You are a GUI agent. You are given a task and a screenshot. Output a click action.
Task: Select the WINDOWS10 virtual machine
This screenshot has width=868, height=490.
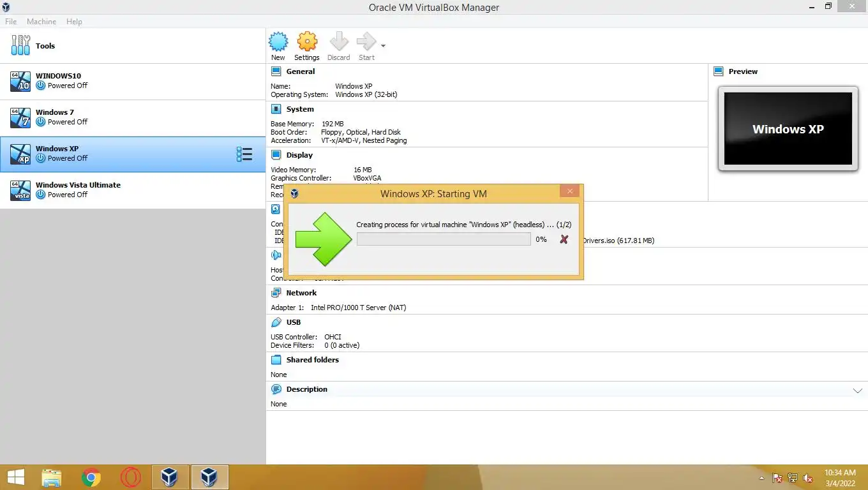click(133, 81)
